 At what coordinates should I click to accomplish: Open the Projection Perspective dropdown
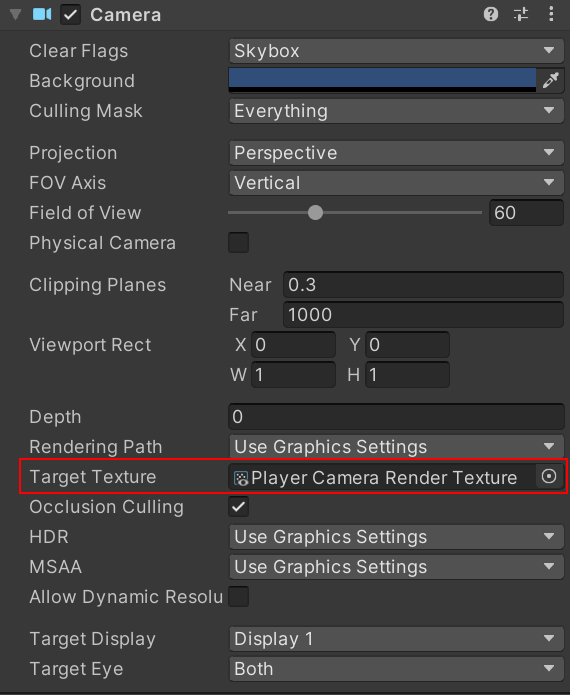[x=396, y=152]
